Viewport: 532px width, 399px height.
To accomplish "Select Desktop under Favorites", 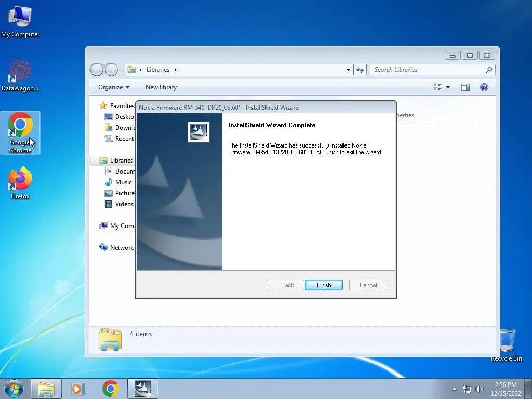I will click(x=120, y=117).
